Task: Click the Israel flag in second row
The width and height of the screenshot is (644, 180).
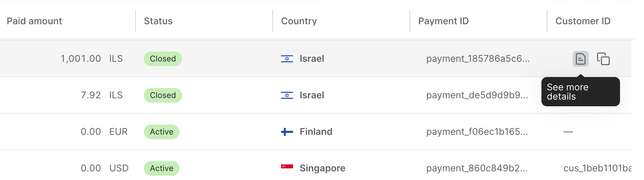Action: pyautogui.click(x=287, y=95)
